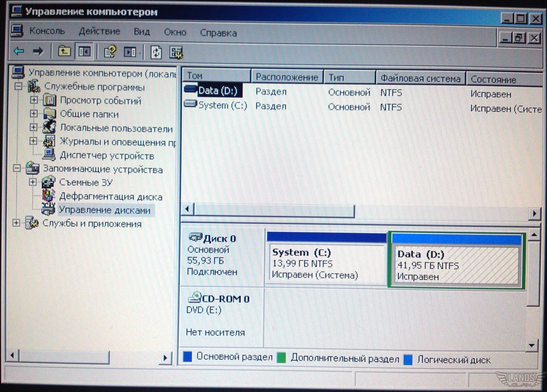
Task: Expand the Просмотр событий node
Action: pyautogui.click(x=34, y=100)
